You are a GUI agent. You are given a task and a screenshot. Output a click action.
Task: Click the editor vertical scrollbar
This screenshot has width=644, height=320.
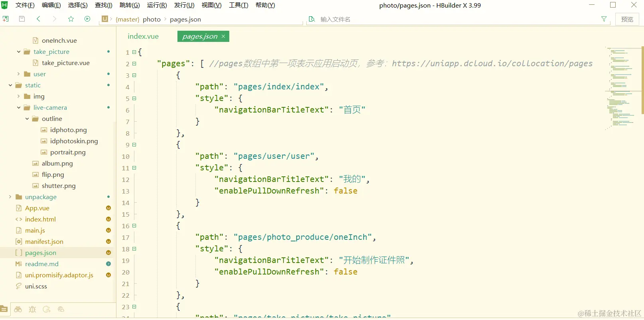tap(642, 80)
